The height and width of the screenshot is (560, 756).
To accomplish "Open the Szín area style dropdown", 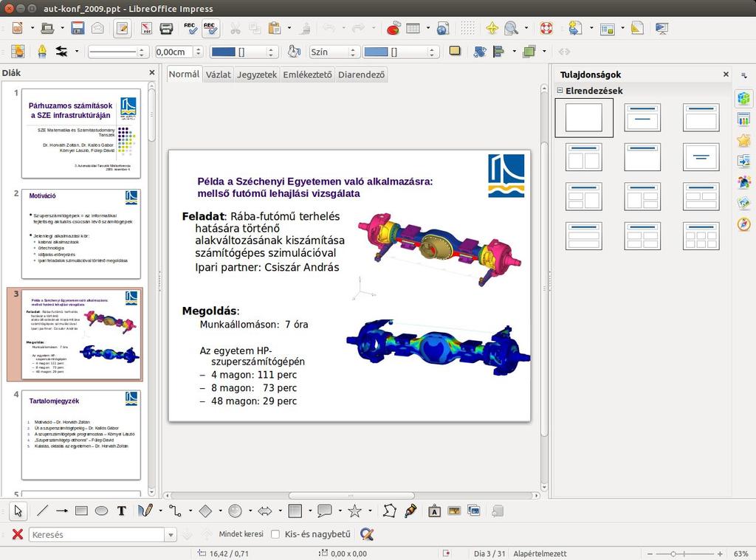I will [334, 52].
